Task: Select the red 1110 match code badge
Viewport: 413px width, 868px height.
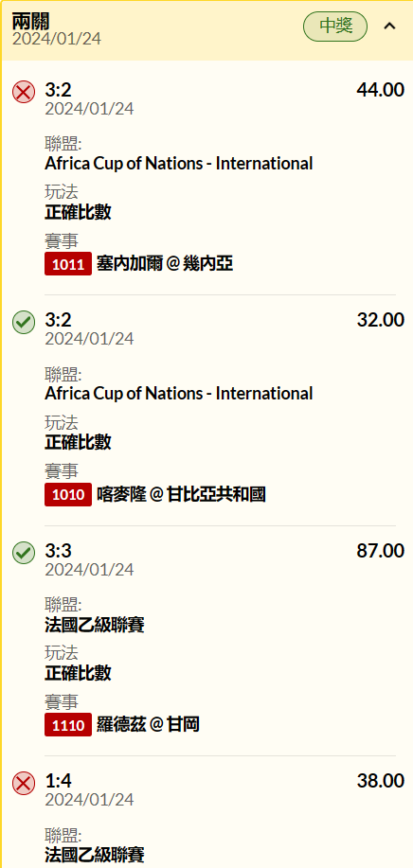Action: (x=68, y=725)
